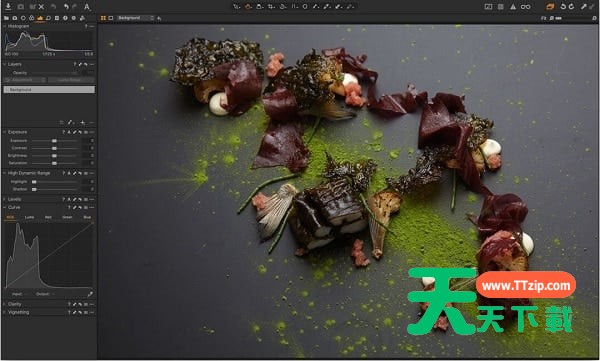Switch to the Red curve tab
Screen dimensions: 600x361
[48, 217]
